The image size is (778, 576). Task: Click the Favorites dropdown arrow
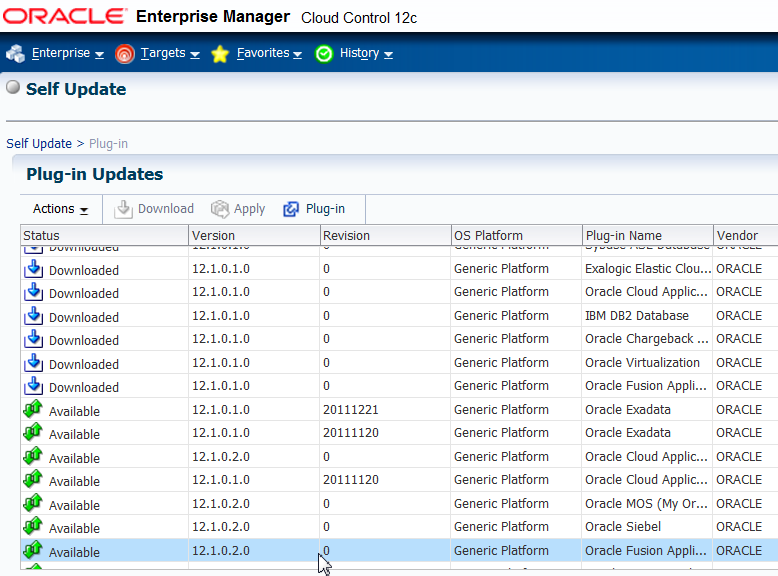tap(297, 55)
